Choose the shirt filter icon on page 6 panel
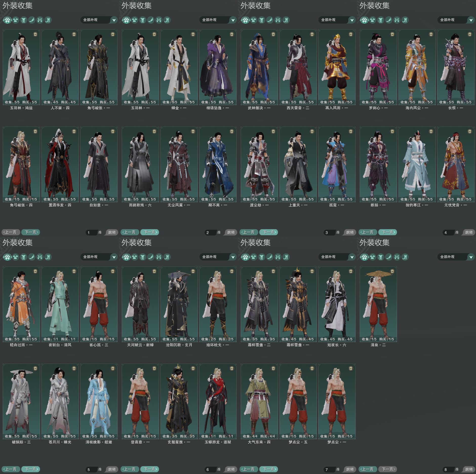The width and height of the screenshot is (476, 474). [x=135, y=257]
